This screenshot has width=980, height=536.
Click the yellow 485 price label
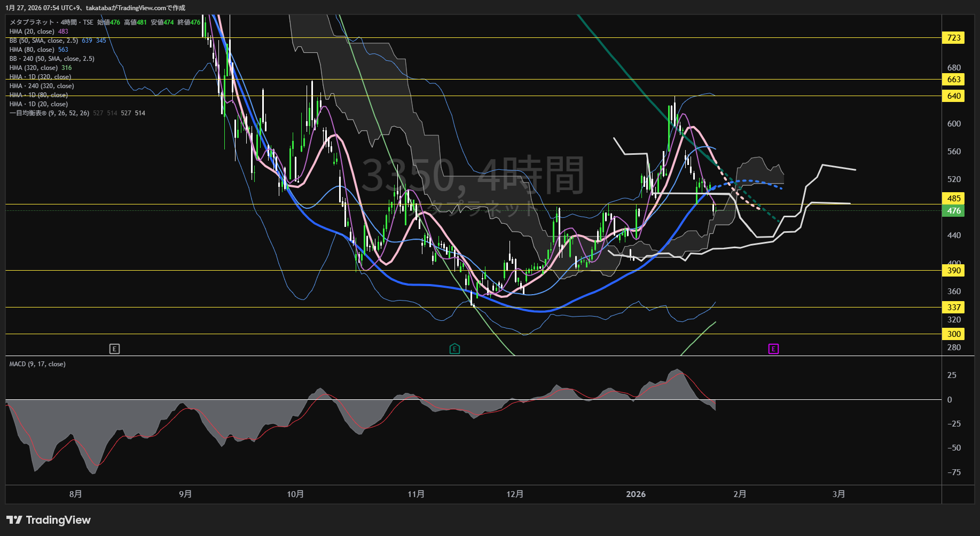(953, 199)
